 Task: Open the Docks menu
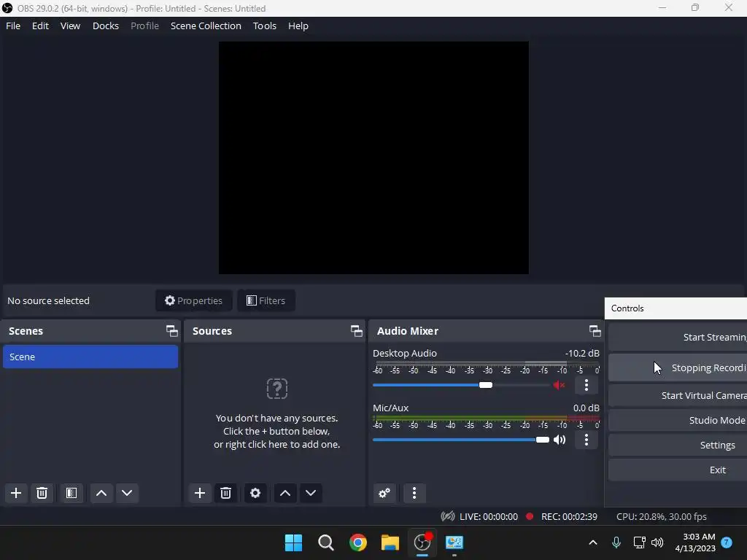coord(106,26)
